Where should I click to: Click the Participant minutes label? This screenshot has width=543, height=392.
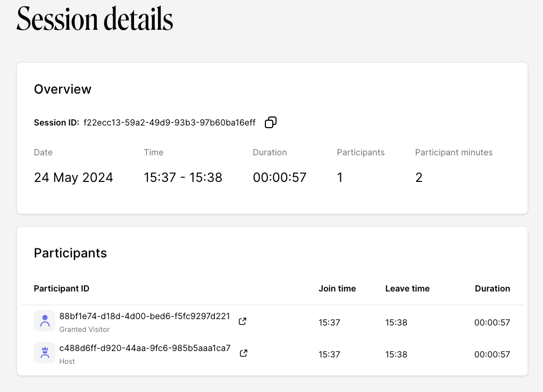454,153
